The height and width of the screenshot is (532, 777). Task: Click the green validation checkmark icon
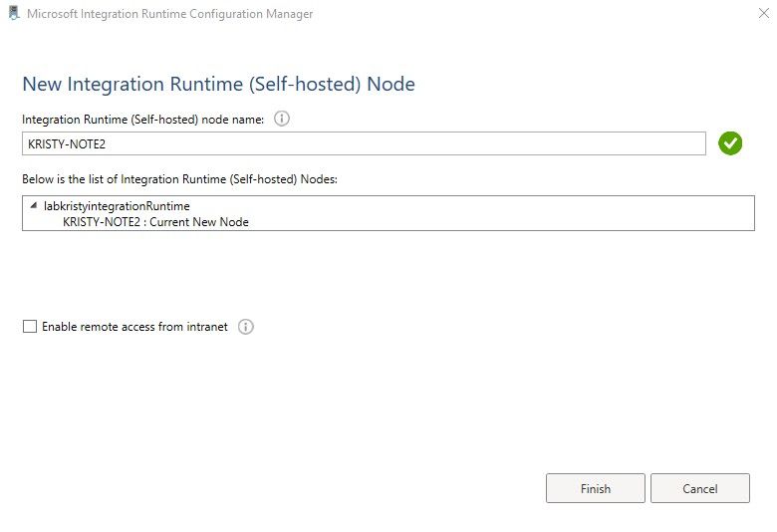tap(730, 144)
